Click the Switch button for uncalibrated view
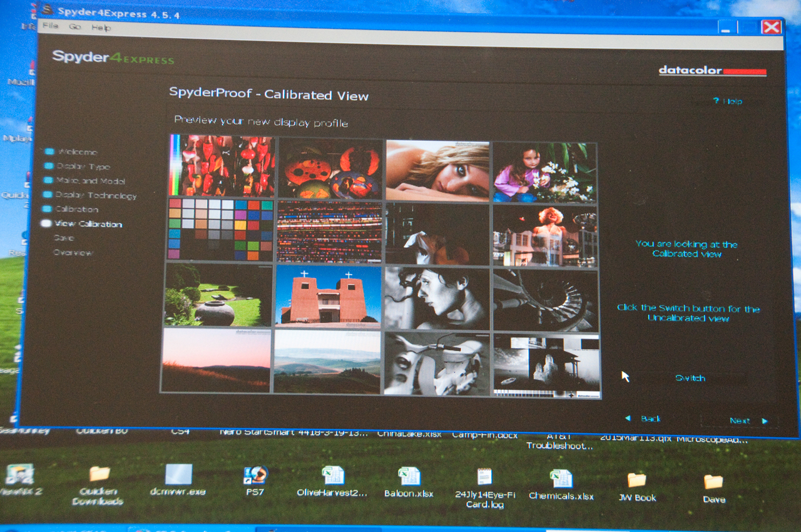Viewport: 801px width, 532px height. click(690, 378)
